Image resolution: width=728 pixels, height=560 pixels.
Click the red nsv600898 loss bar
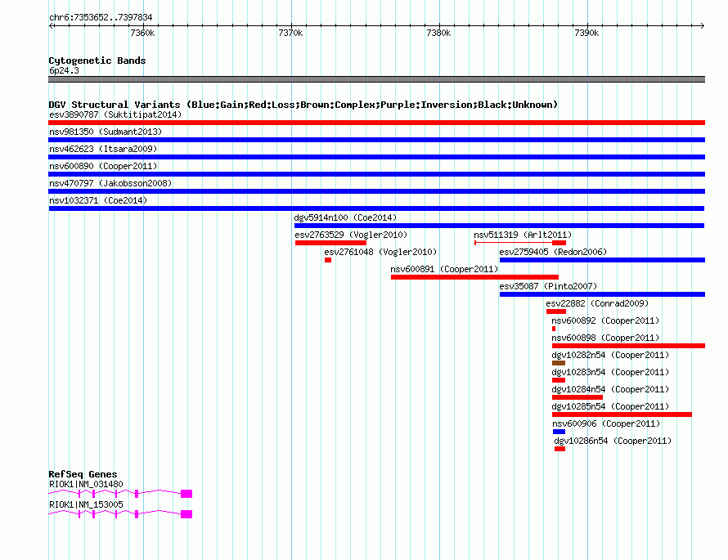tap(629, 346)
